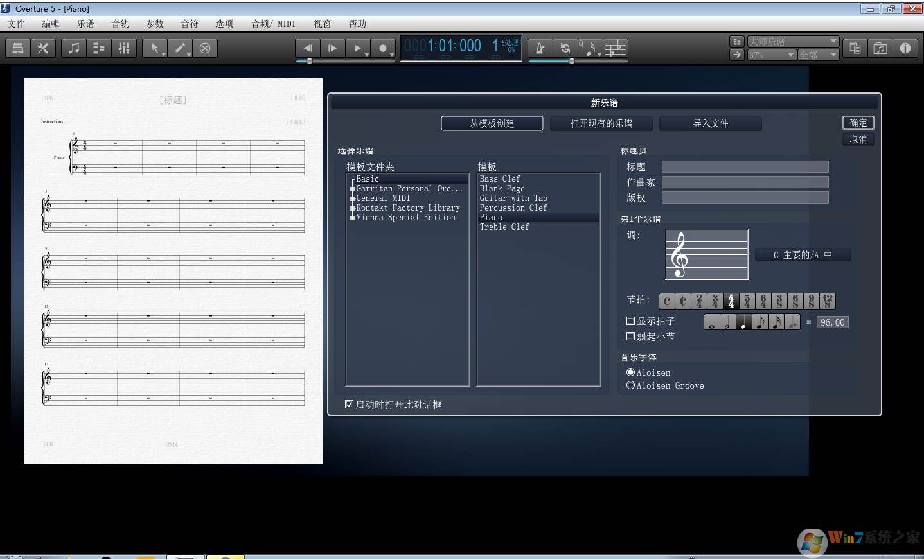
Task: Uncheck 启动时打开此对话框 checkbox
Action: click(x=350, y=405)
